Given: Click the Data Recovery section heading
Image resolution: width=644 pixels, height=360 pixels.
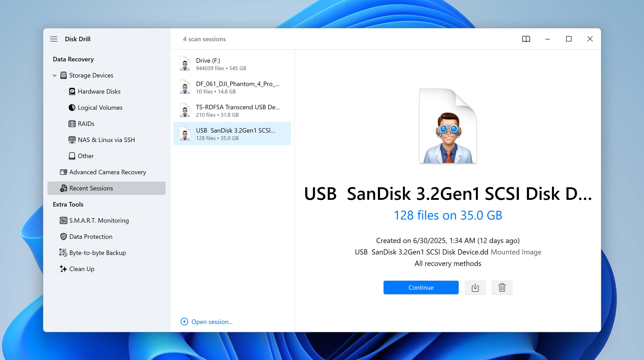Looking at the screenshot, I should pyautogui.click(x=73, y=59).
